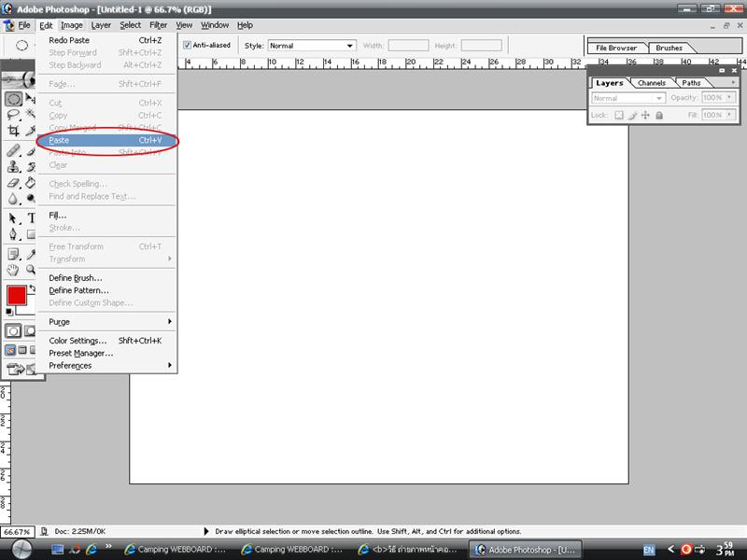This screenshot has height=560, width=747.
Task: Open the layer blend mode dropdown
Action: pyautogui.click(x=628, y=98)
